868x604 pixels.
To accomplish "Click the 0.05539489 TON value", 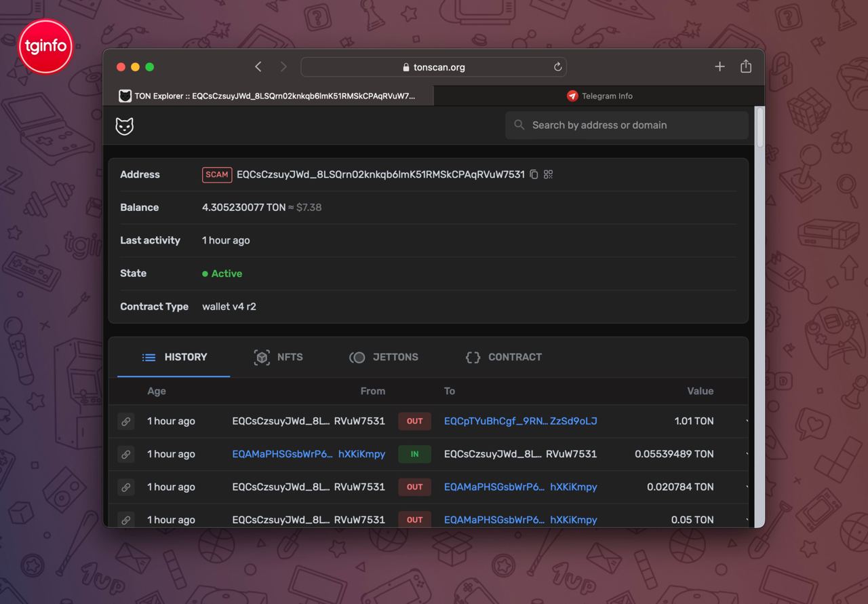I will pyautogui.click(x=675, y=454).
